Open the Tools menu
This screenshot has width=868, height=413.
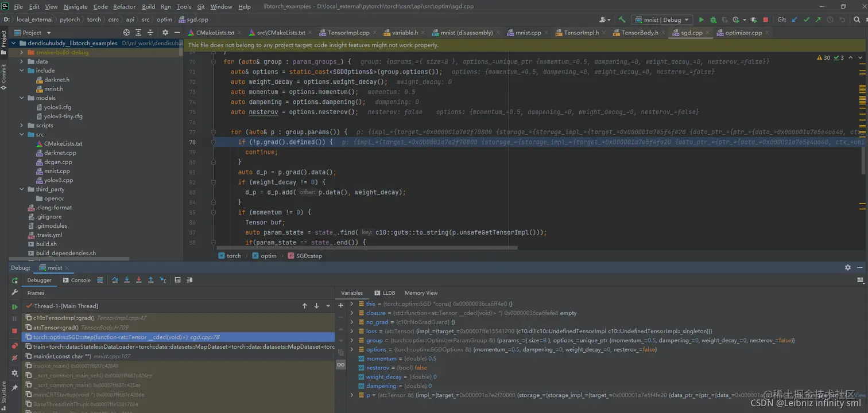[184, 7]
